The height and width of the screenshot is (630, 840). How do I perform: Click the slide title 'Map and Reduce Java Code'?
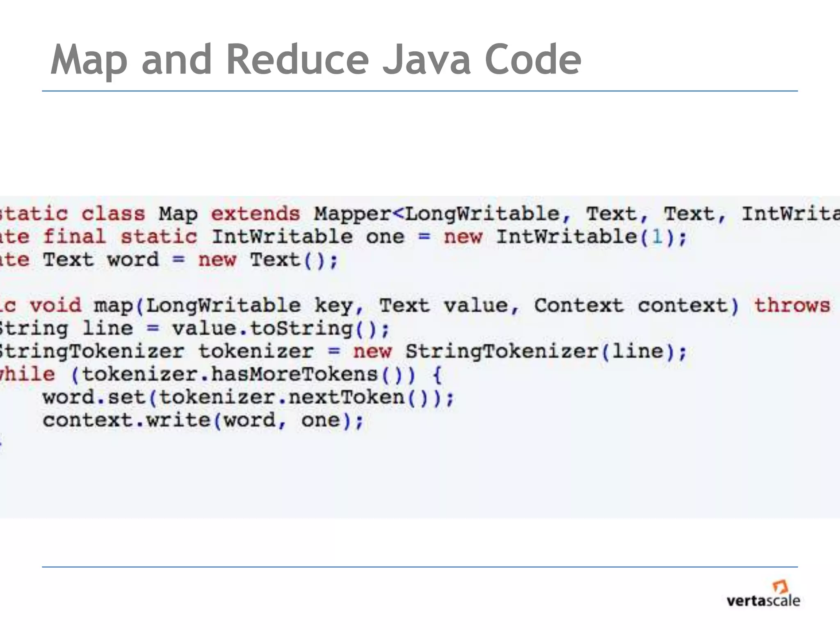tap(316, 60)
